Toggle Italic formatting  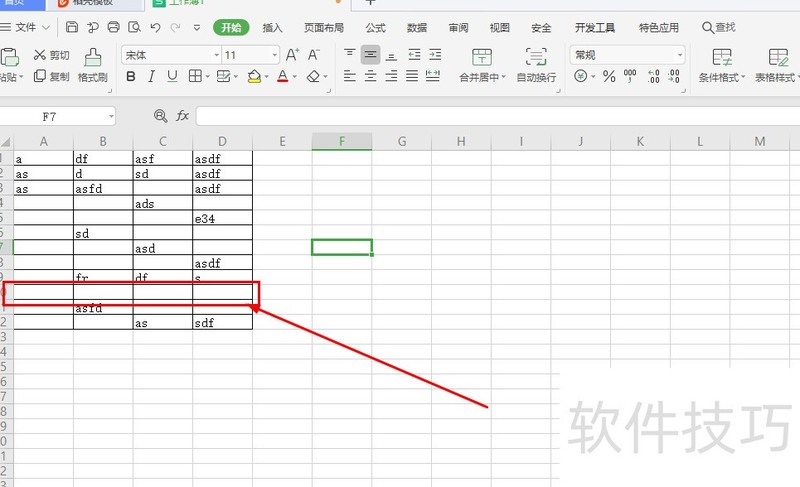click(x=152, y=76)
